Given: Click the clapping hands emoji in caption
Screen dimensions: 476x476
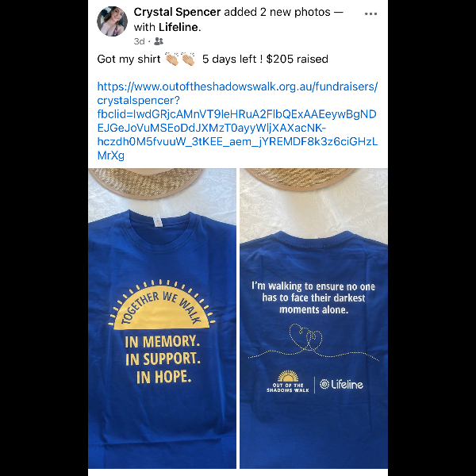Looking at the screenshot, I should pyautogui.click(x=180, y=59).
